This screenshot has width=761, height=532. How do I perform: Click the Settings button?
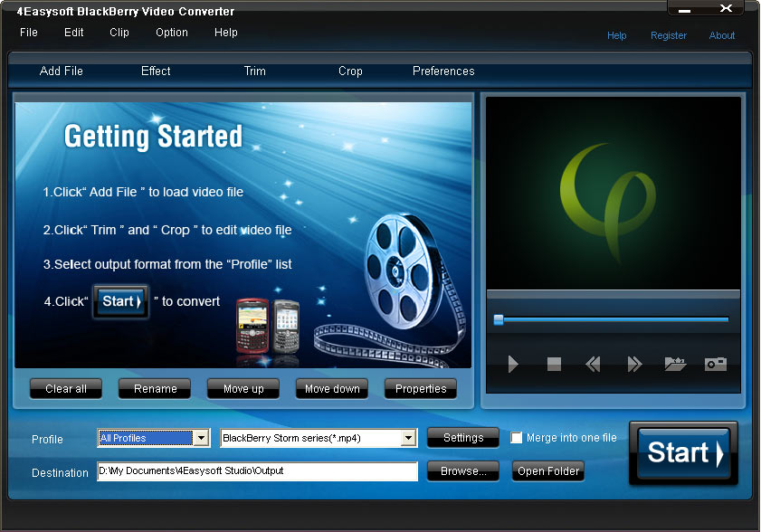(x=463, y=438)
